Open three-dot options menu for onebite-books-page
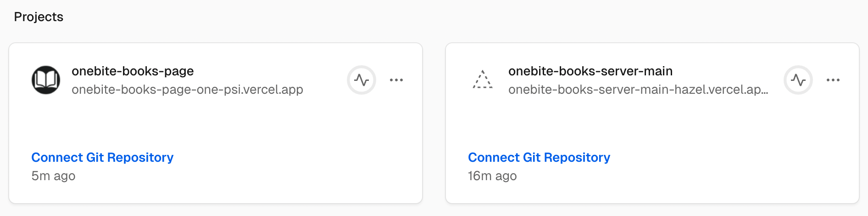 [396, 80]
